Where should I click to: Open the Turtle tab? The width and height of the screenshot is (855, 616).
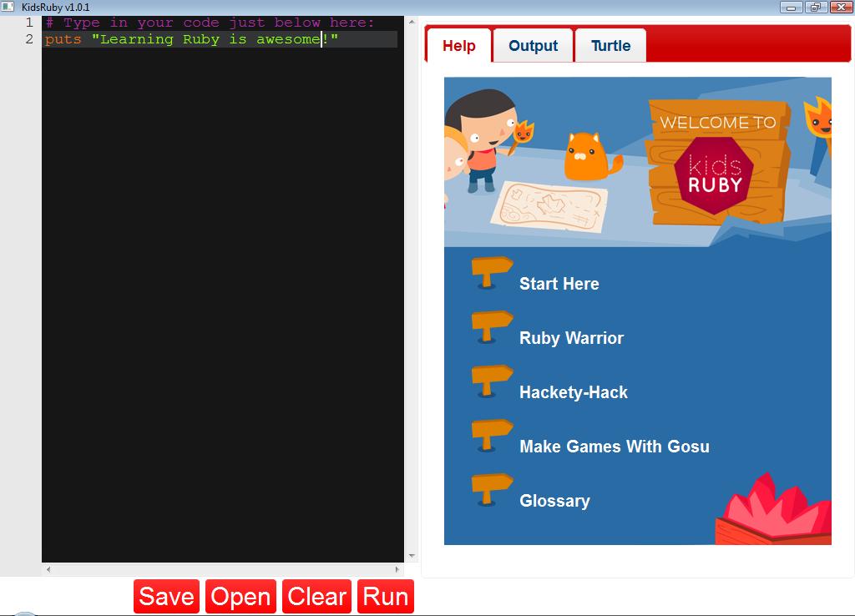(x=610, y=46)
